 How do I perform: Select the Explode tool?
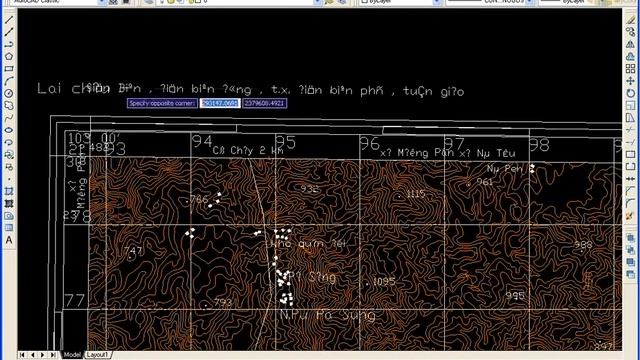(x=631, y=216)
